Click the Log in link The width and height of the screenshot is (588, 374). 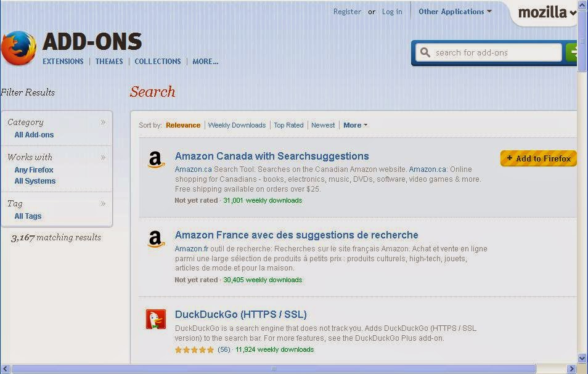(x=392, y=12)
